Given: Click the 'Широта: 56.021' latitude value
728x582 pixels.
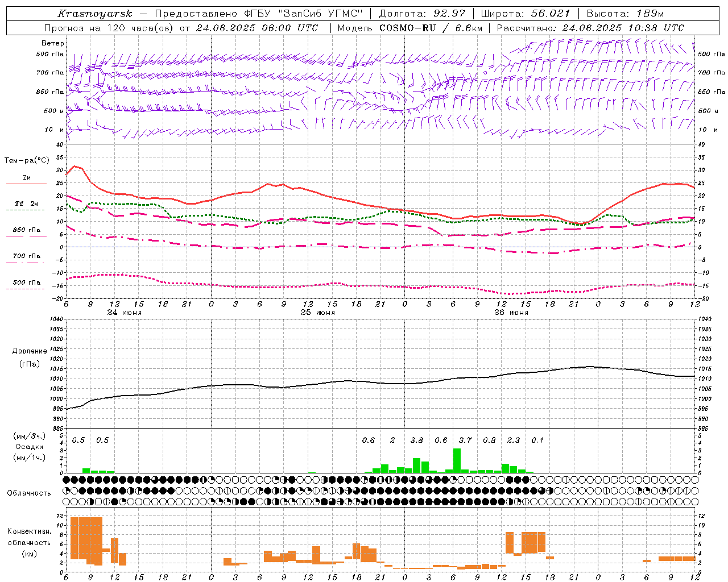Looking at the screenshot, I should pos(525,14).
